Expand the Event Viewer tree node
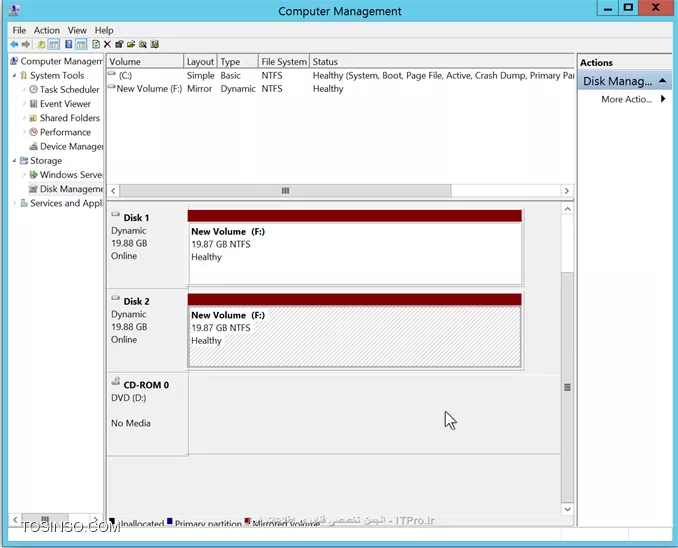Viewport: 678px width, 548px height. (x=24, y=104)
